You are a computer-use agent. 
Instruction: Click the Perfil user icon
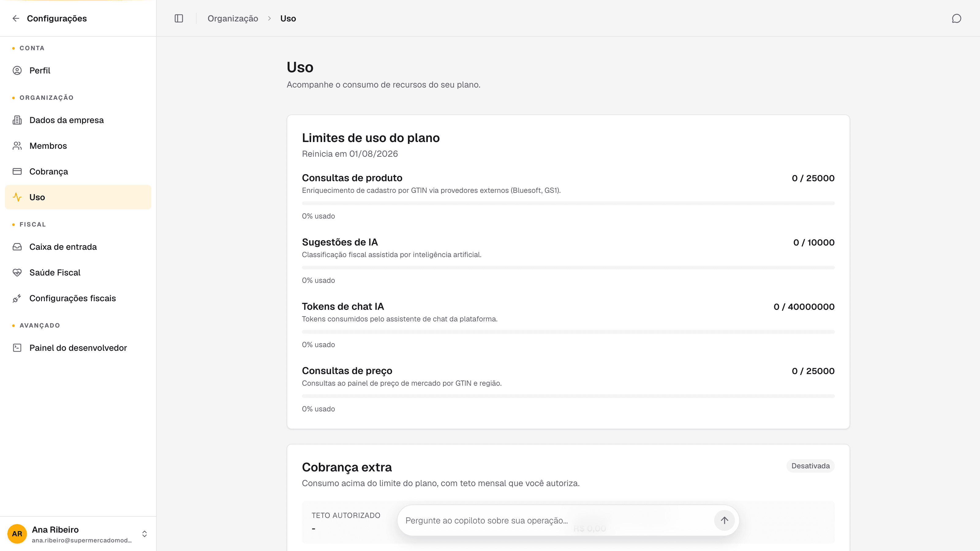click(x=17, y=70)
